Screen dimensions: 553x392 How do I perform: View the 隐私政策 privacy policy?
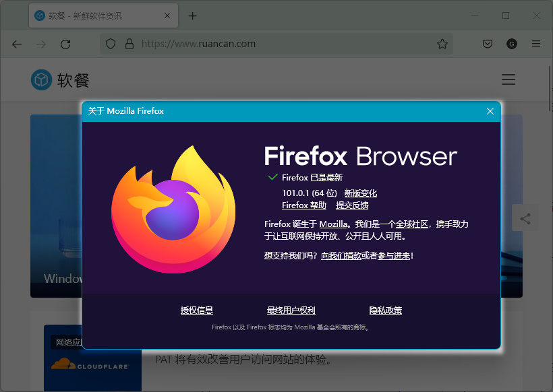point(386,310)
